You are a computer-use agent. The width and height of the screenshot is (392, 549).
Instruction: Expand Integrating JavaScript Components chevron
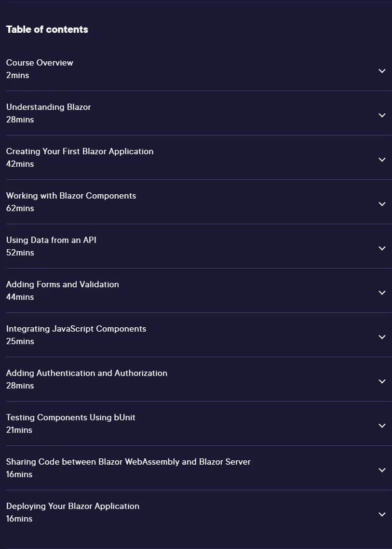[382, 337]
